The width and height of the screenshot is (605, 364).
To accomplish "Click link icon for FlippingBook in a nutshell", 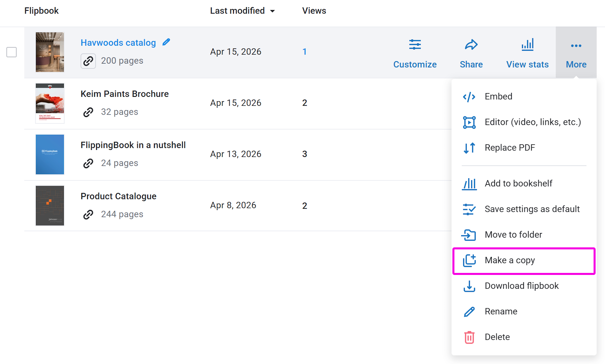I will pyautogui.click(x=88, y=163).
